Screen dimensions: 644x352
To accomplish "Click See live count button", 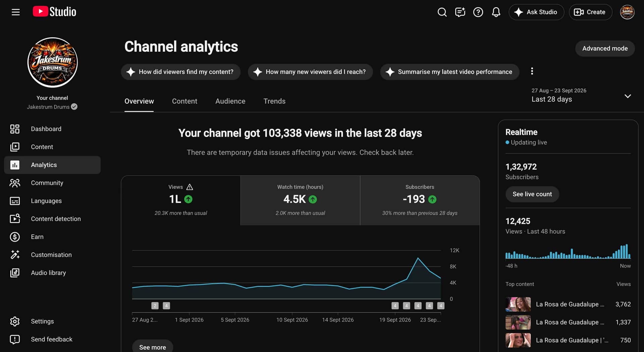I will tap(532, 194).
